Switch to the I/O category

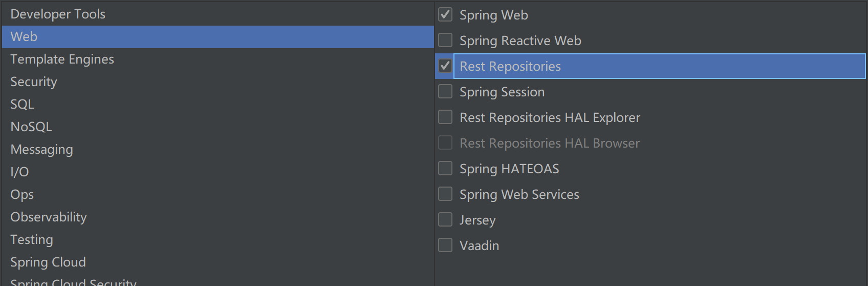[x=19, y=172]
